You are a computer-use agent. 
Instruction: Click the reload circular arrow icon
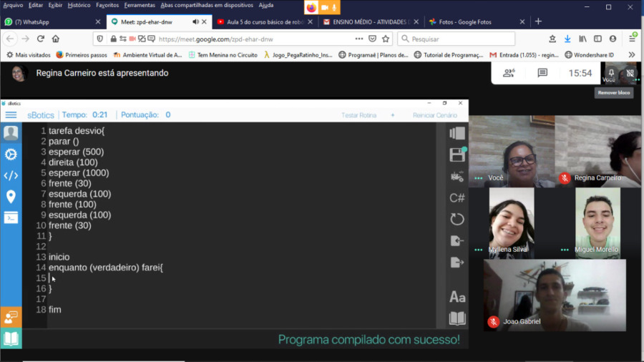click(x=457, y=219)
